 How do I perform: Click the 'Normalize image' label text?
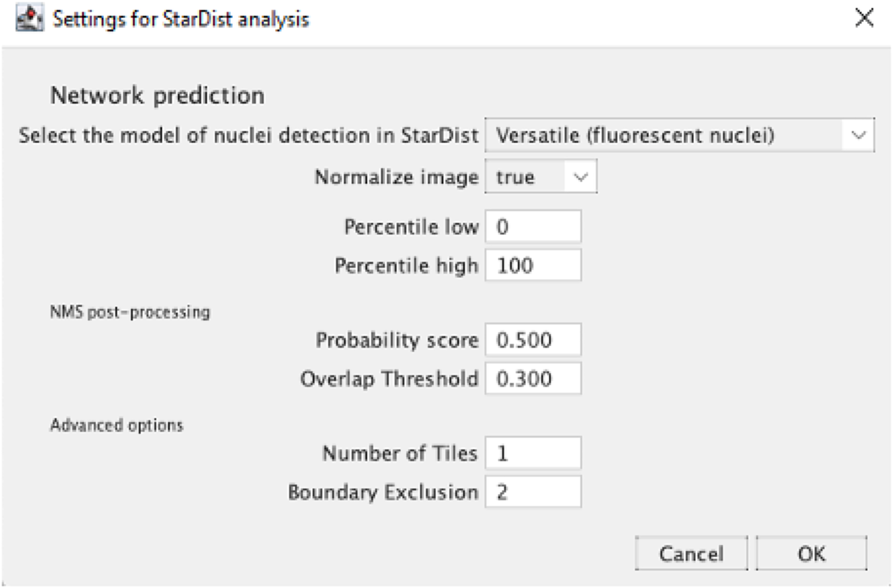[x=396, y=177]
